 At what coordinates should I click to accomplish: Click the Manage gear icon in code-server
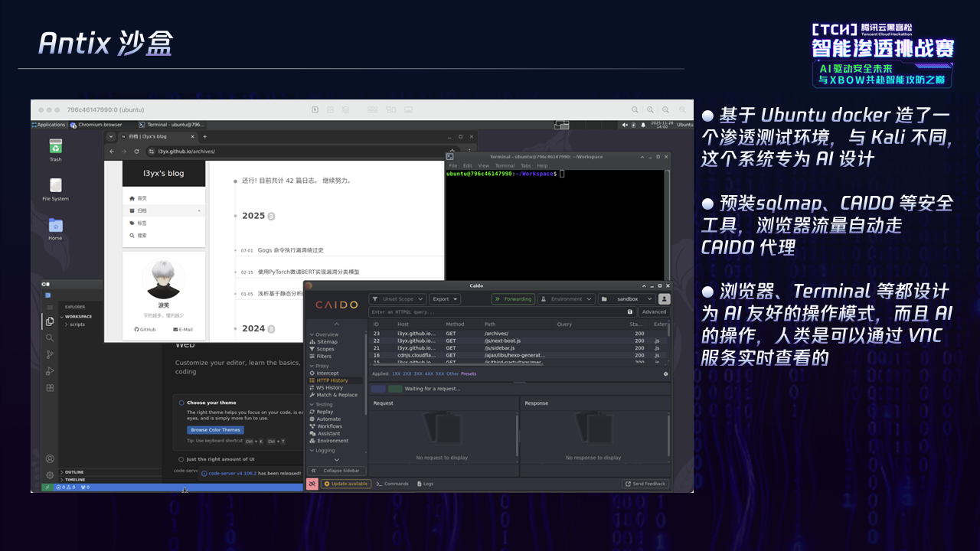point(50,475)
